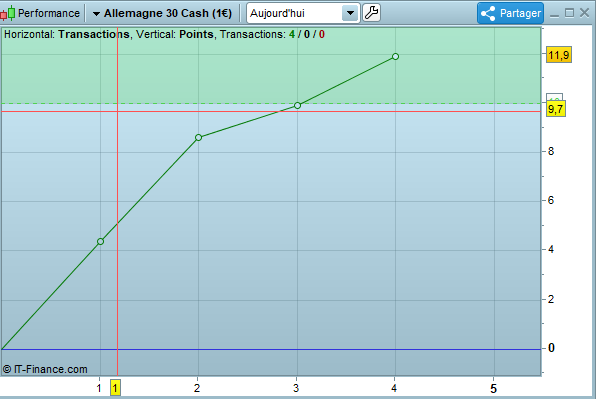Click the horizontal axis label 5
Screen dimensions: 596x399
(493, 388)
